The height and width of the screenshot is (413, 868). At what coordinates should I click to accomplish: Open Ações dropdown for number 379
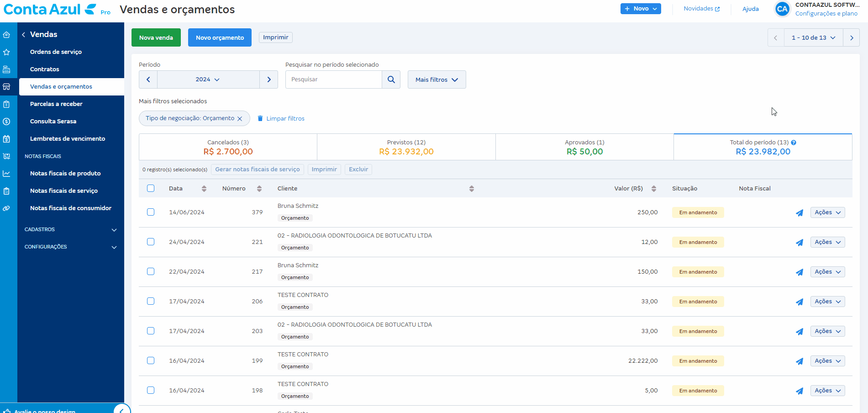click(x=827, y=212)
